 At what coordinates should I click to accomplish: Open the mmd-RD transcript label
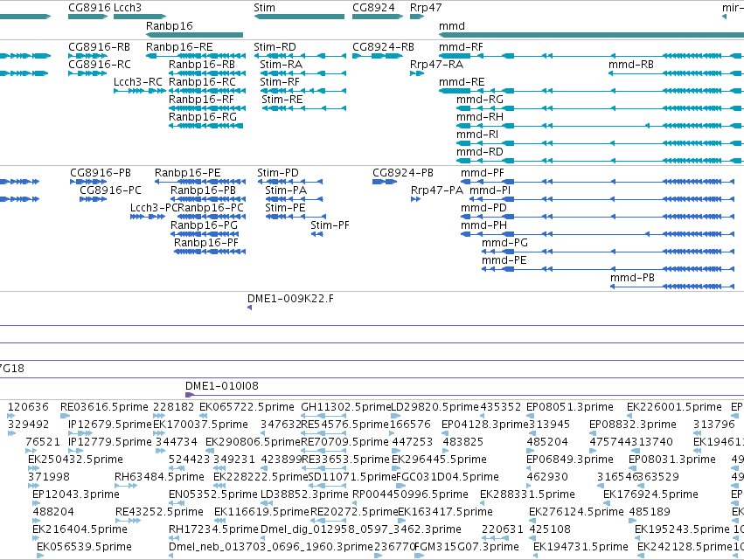480,152
